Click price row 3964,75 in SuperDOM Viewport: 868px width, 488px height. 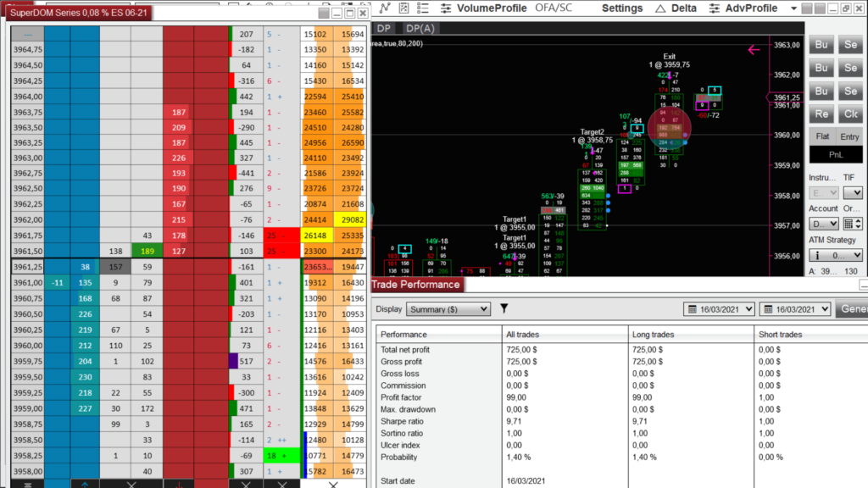[x=27, y=49]
